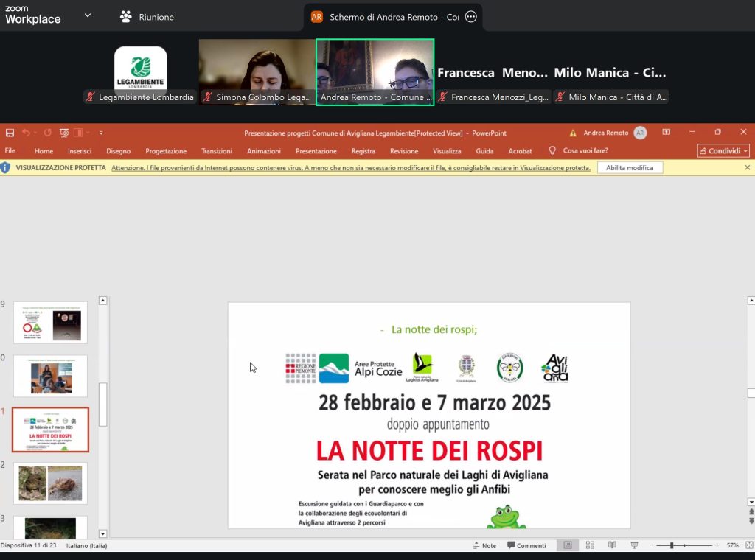755x560 pixels.
Task: Open the Condividi dropdown
Action: tap(723, 151)
